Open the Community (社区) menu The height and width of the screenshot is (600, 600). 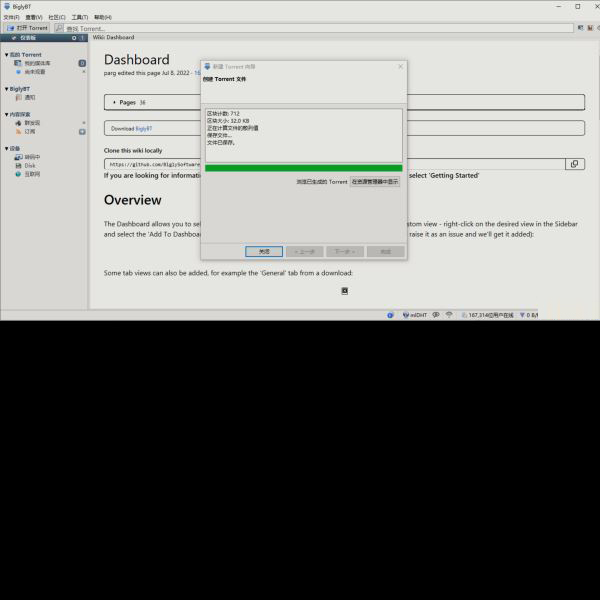coord(57,17)
